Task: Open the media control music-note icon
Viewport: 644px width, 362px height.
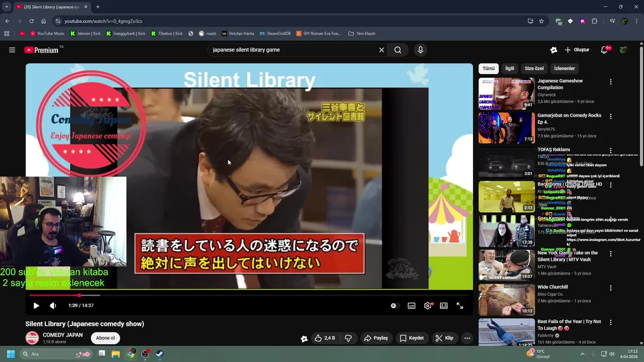Action: (612, 21)
